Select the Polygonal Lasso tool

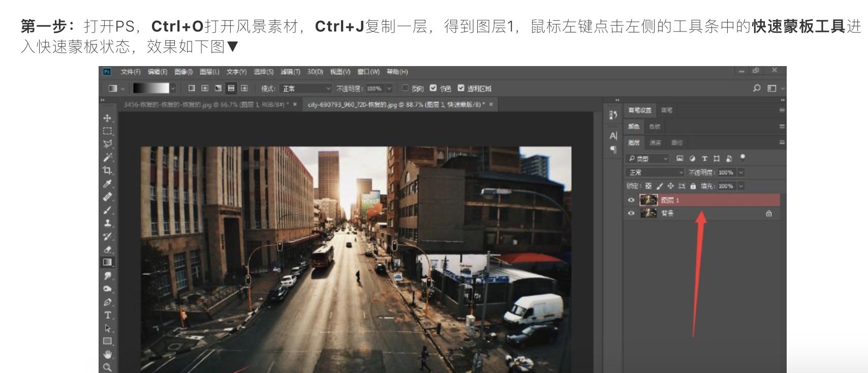pos(107,144)
